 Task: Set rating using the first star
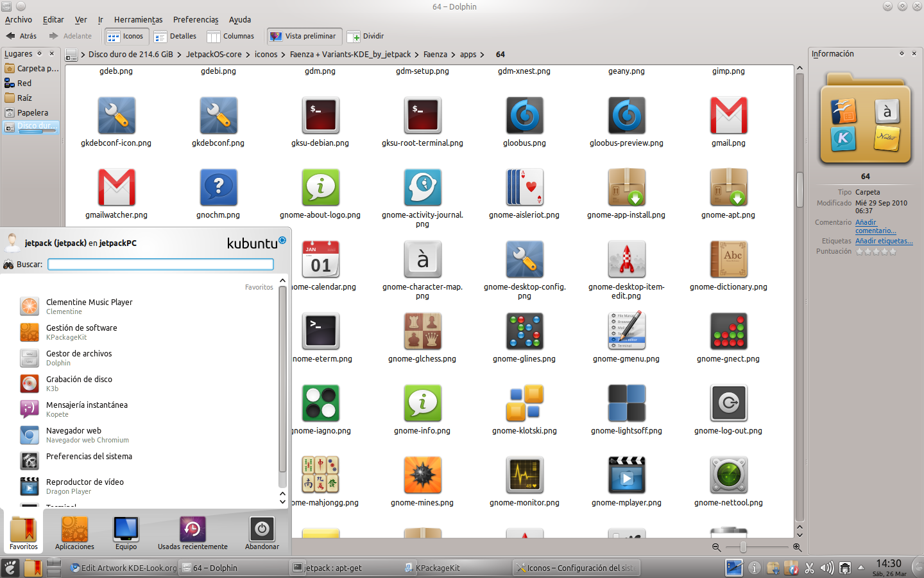(x=859, y=252)
